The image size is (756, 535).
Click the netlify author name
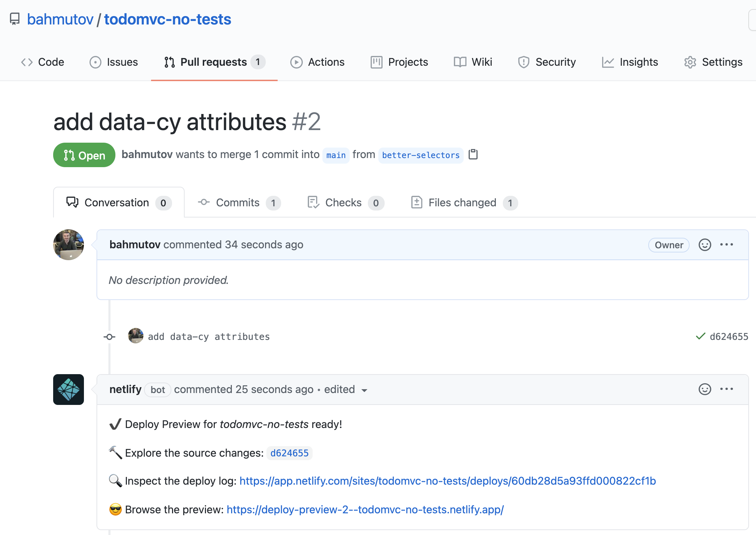126,389
